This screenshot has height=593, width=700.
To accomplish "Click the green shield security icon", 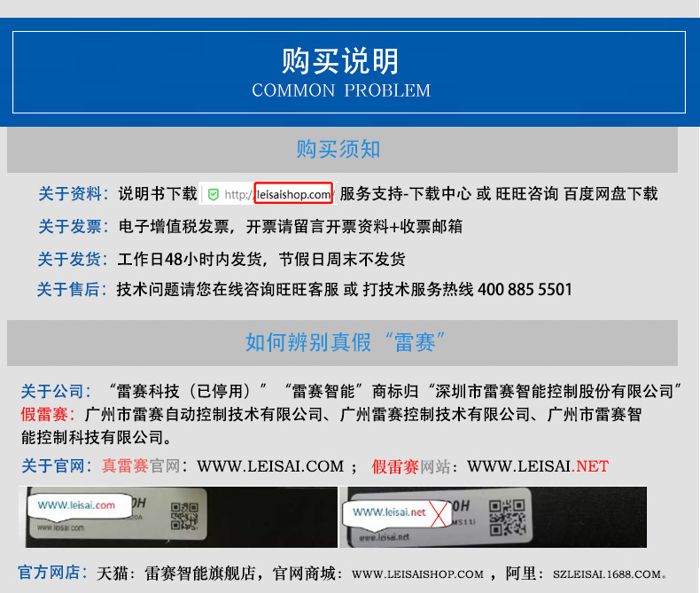I will (214, 194).
